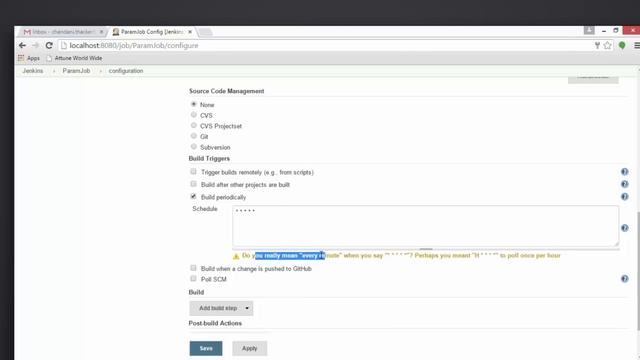The width and height of the screenshot is (640, 360).
Task: Reload the page with the refresh icon
Action: [49, 45]
